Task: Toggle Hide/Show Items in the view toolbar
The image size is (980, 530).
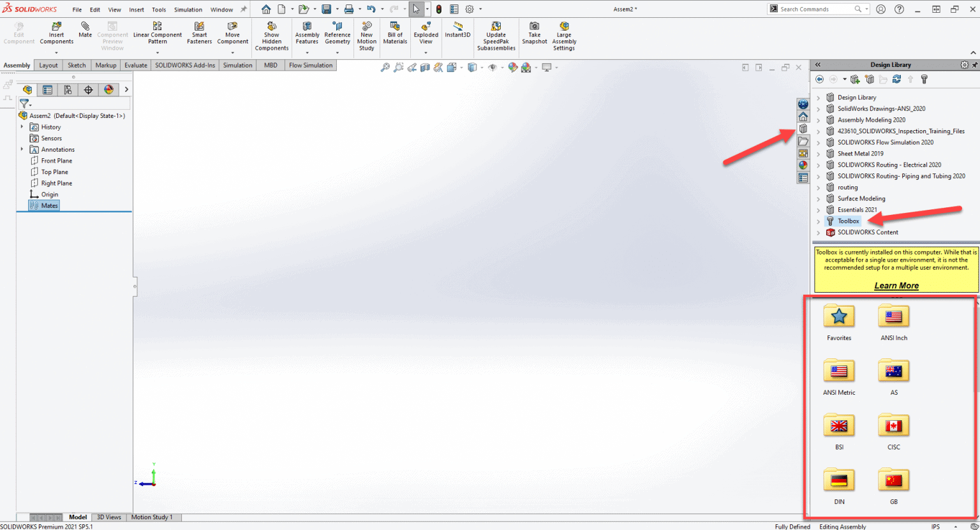Action: point(492,67)
